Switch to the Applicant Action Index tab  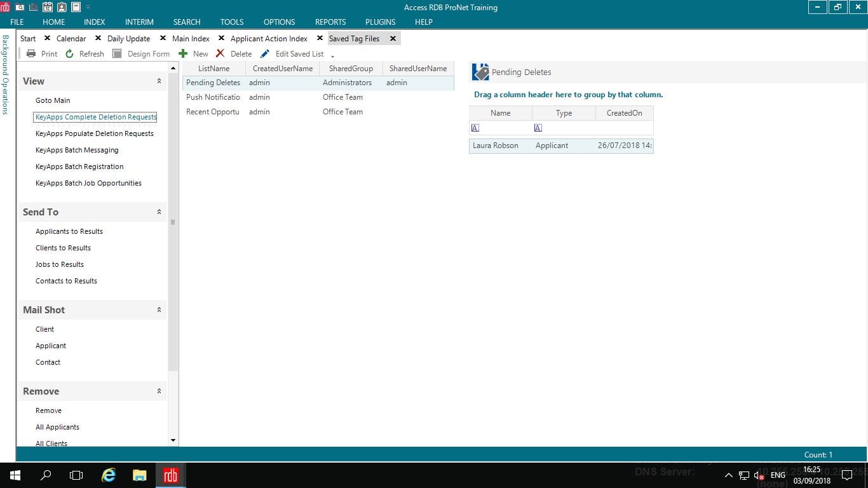tap(269, 39)
